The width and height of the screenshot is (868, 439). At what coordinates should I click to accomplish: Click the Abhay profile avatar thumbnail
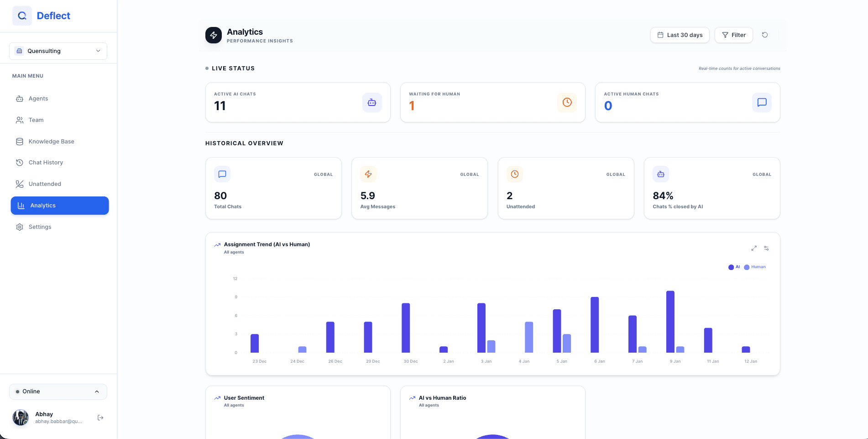point(21,418)
